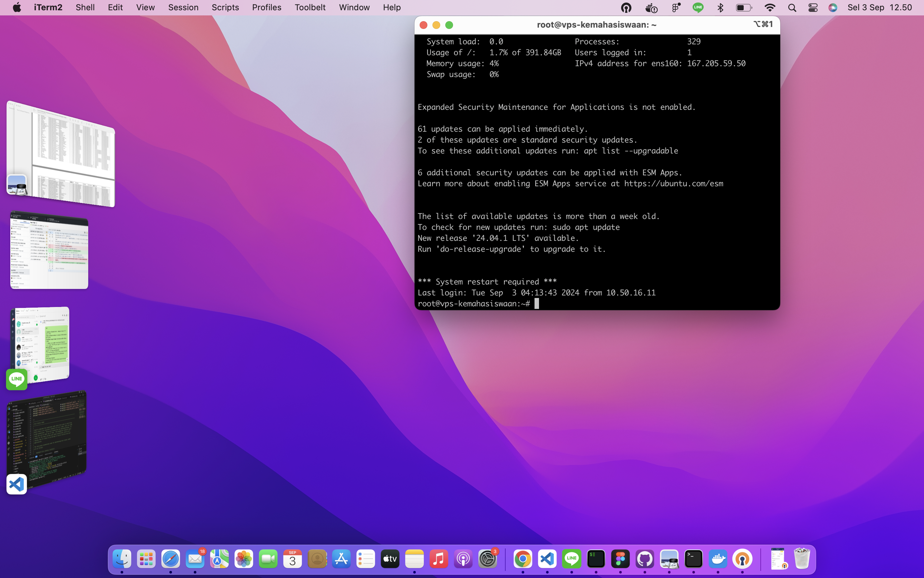Image resolution: width=924 pixels, height=578 pixels.
Task: Open the View menu
Action: click(145, 7)
